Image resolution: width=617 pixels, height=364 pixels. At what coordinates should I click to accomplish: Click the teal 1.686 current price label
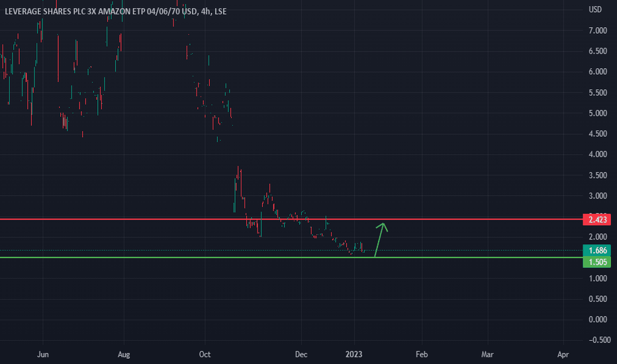click(596, 250)
